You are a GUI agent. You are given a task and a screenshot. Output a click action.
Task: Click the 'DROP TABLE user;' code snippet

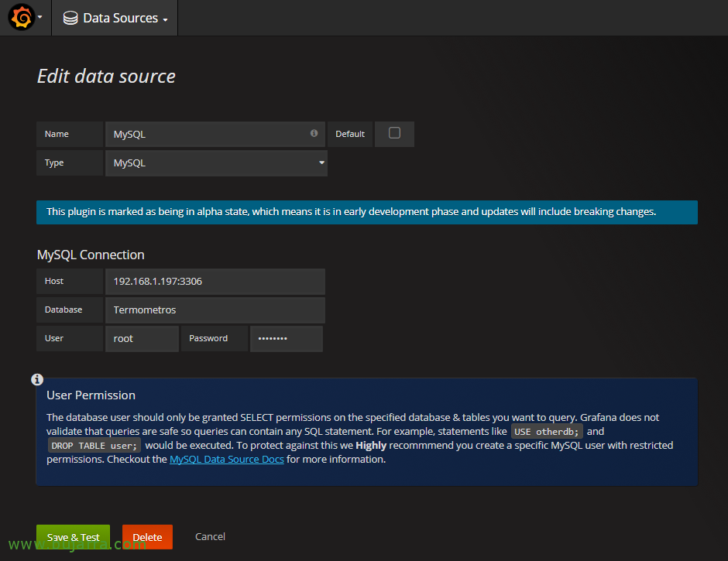pos(94,446)
